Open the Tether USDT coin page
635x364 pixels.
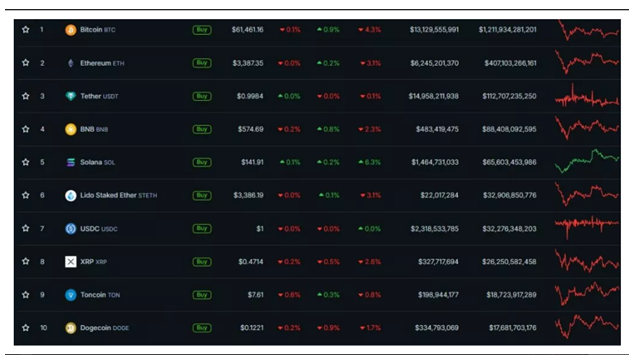[99, 96]
